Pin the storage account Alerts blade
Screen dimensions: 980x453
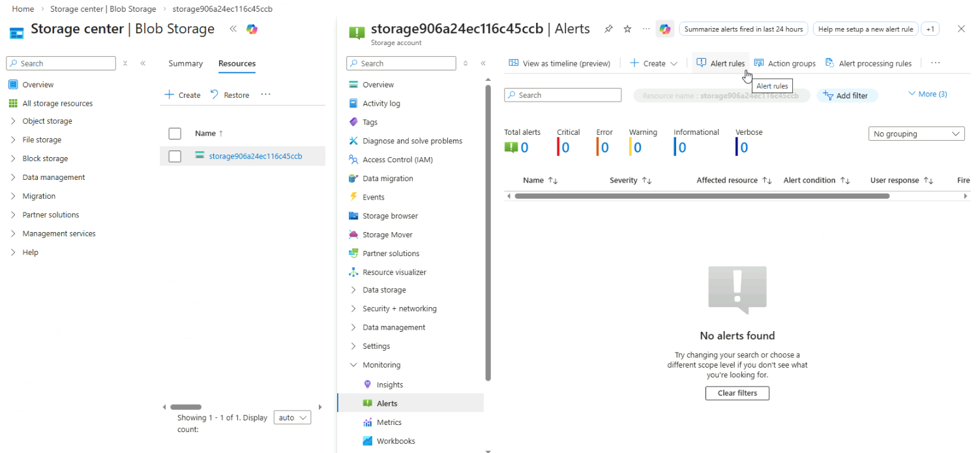[608, 29]
